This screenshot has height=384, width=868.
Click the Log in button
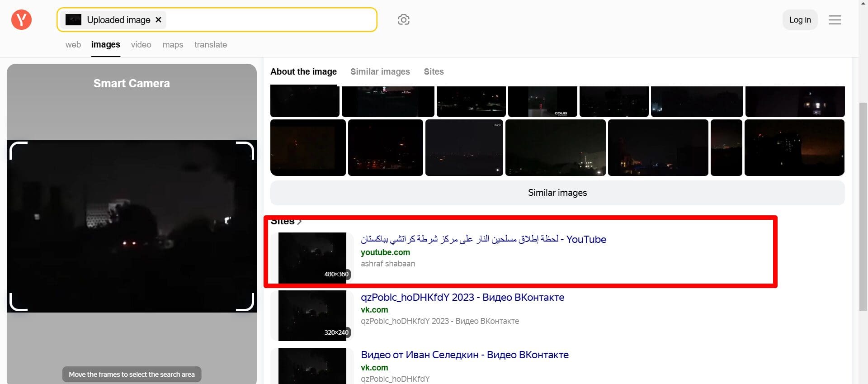pyautogui.click(x=800, y=20)
